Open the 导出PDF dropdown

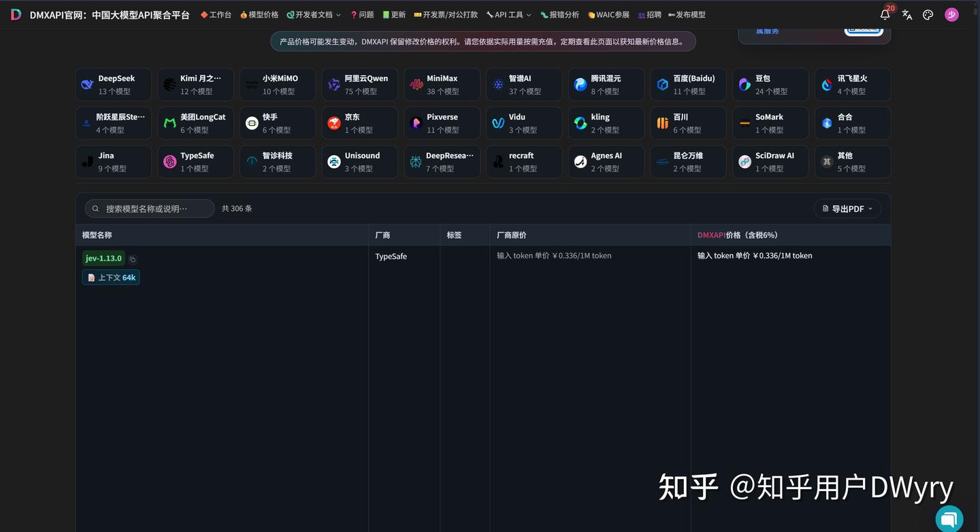click(847, 209)
